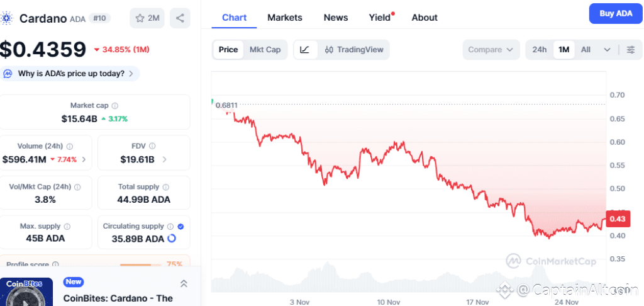Click the share icon button
Viewport: 644px width, 306px height.
180,18
